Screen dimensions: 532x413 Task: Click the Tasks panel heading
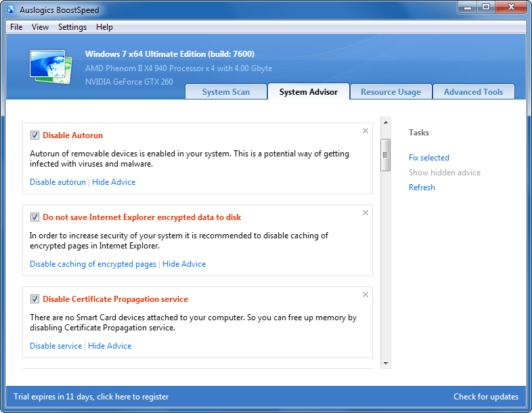pyautogui.click(x=419, y=133)
